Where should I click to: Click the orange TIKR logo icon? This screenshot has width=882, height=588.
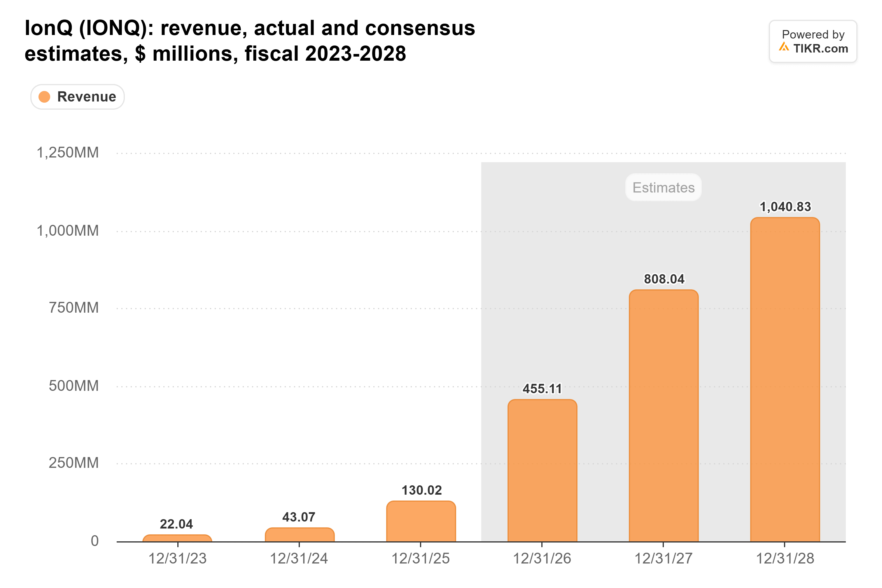tap(784, 47)
